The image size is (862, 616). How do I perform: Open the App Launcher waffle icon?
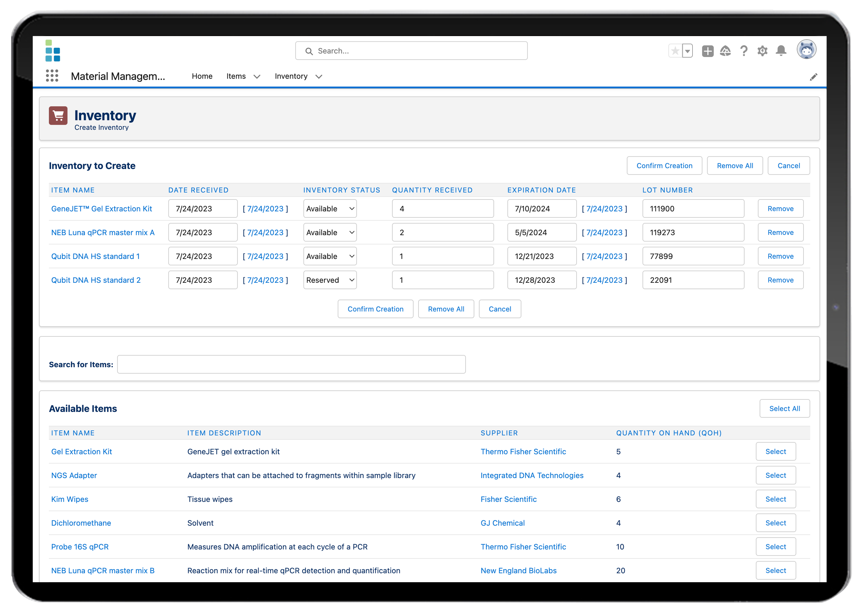52,76
